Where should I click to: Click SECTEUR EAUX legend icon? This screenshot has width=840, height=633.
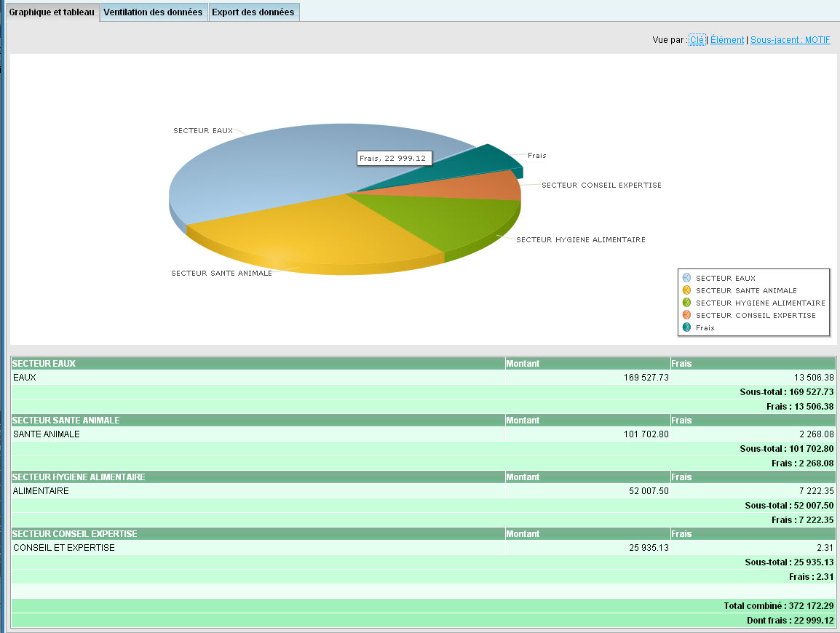click(x=687, y=277)
